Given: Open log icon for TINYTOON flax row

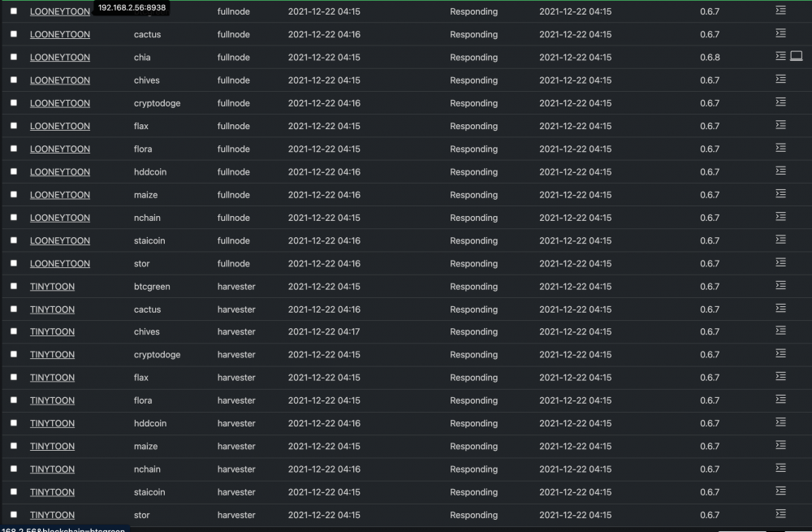Looking at the screenshot, I should 780,376.
